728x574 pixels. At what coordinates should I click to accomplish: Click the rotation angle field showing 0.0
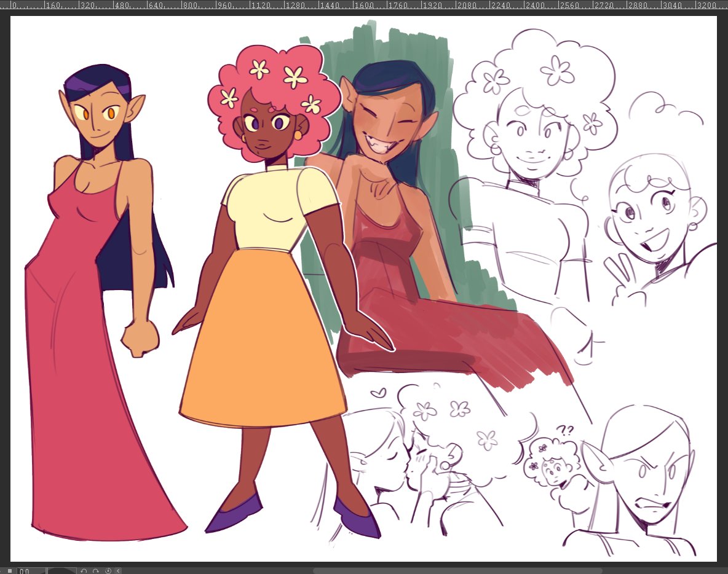click(x=31, y=571)
